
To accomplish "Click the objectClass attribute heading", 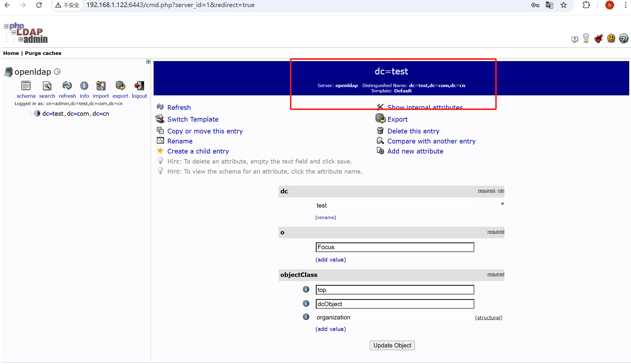I will point(299,275).
